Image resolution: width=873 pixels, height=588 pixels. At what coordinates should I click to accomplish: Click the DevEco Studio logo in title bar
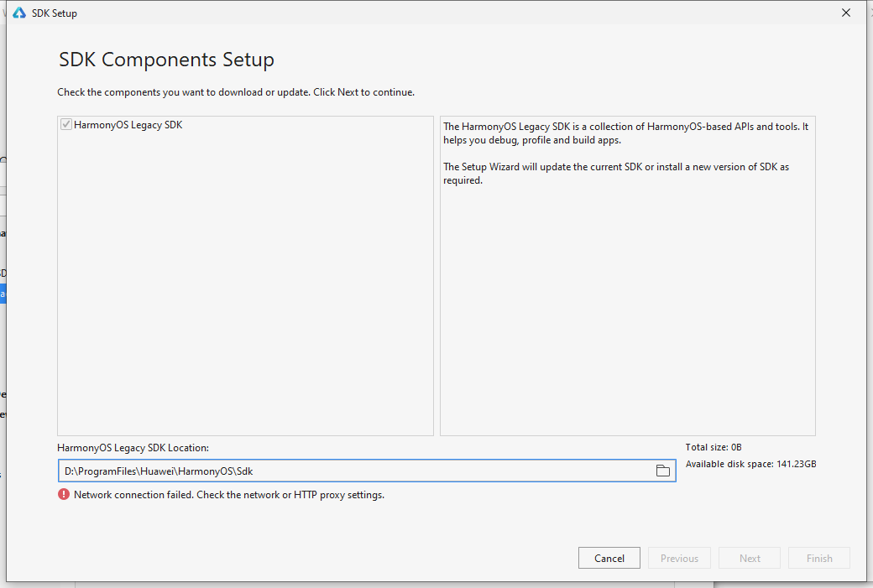(x=19, y=13)
